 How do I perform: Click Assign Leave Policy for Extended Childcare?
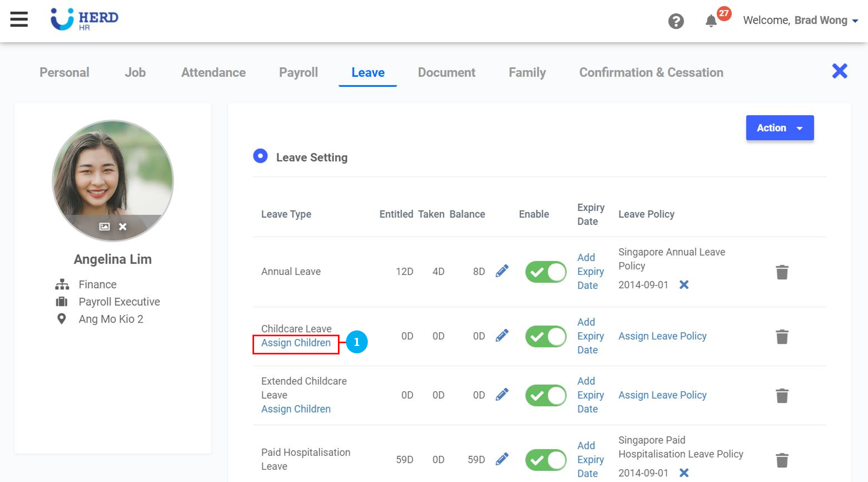pos(662,396)
